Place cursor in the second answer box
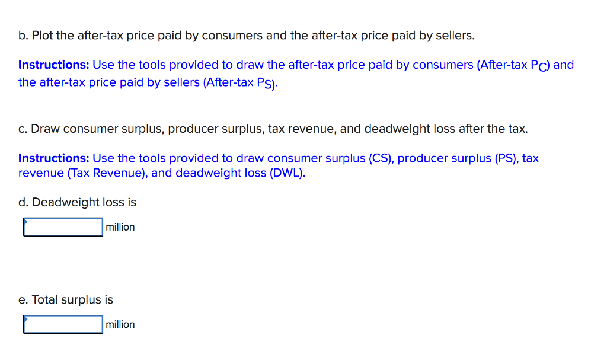 point(62,324)
